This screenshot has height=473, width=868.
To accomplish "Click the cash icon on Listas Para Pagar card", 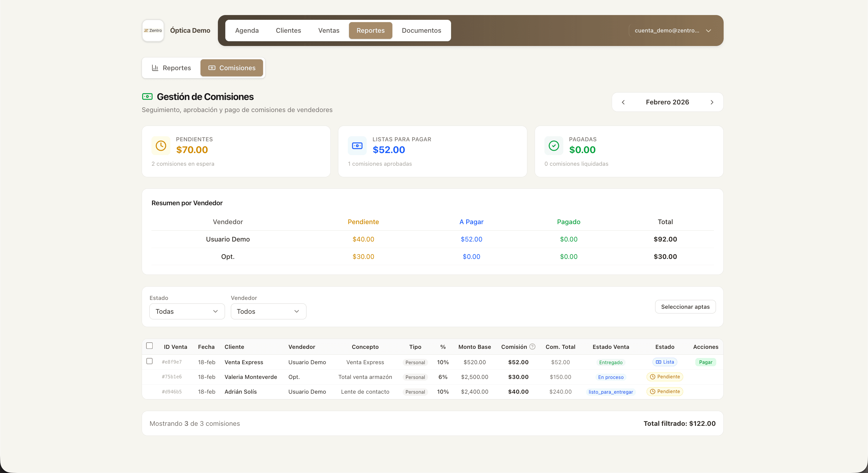I will [x=357, y=146].
